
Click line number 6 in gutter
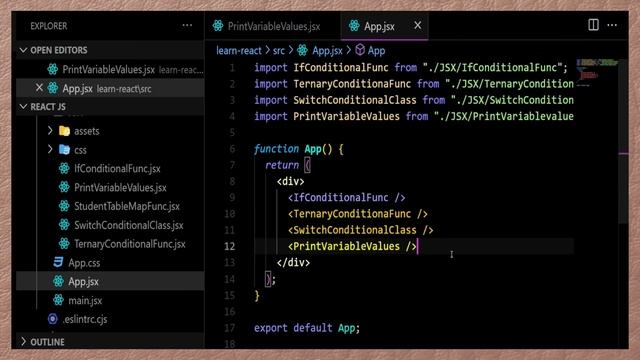pos(232,149)
